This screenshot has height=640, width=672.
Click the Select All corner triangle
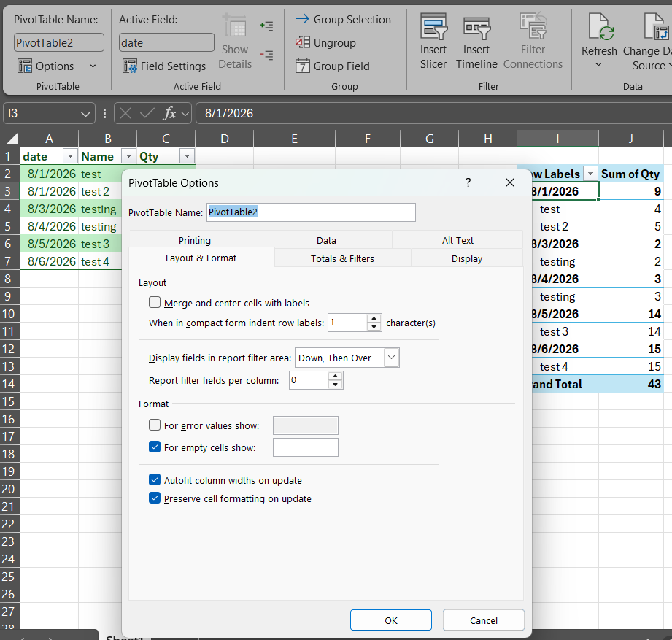pos(12,139)
